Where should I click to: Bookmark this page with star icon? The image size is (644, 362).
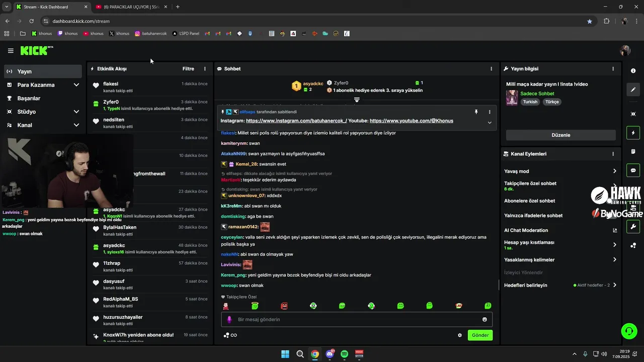[x=590, y=21]
